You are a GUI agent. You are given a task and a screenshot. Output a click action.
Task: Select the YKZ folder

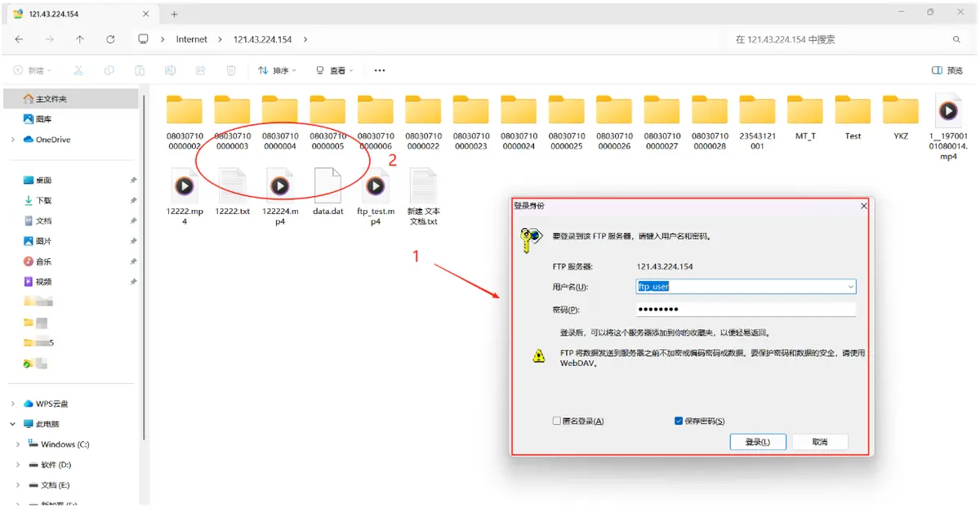click(x=901, y=118)
